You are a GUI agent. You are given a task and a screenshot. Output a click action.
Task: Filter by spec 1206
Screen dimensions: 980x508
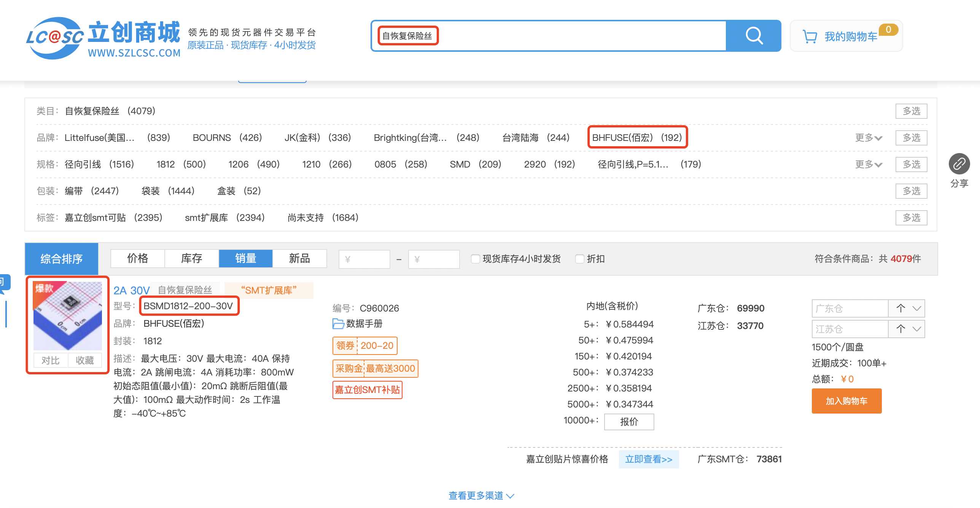[x=254, y=164]
